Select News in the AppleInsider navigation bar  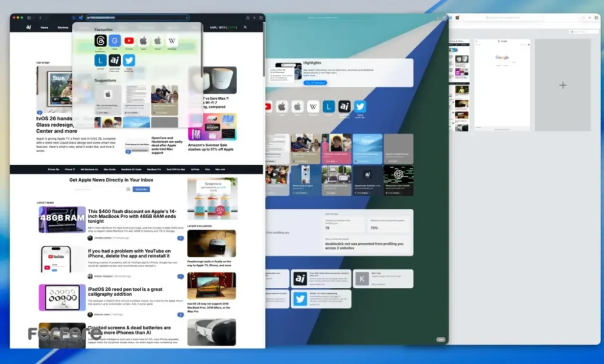pyautogui.click(x=44, y=27)
